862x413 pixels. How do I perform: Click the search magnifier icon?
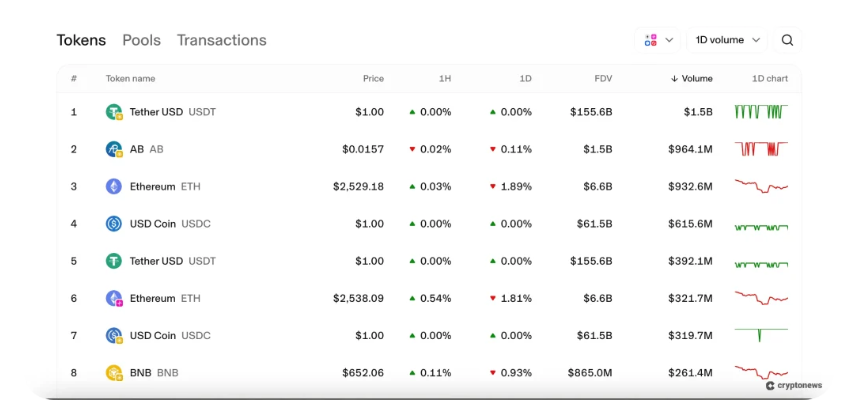(787, 40)
